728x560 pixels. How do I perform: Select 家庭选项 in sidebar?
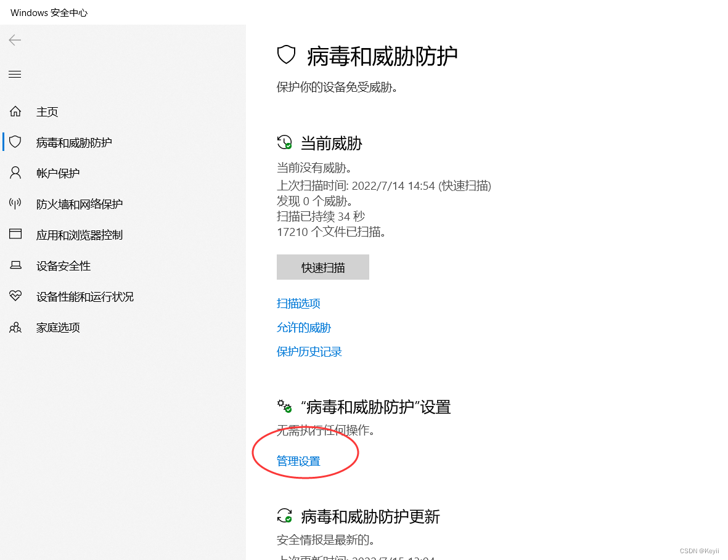coord(58,328)
